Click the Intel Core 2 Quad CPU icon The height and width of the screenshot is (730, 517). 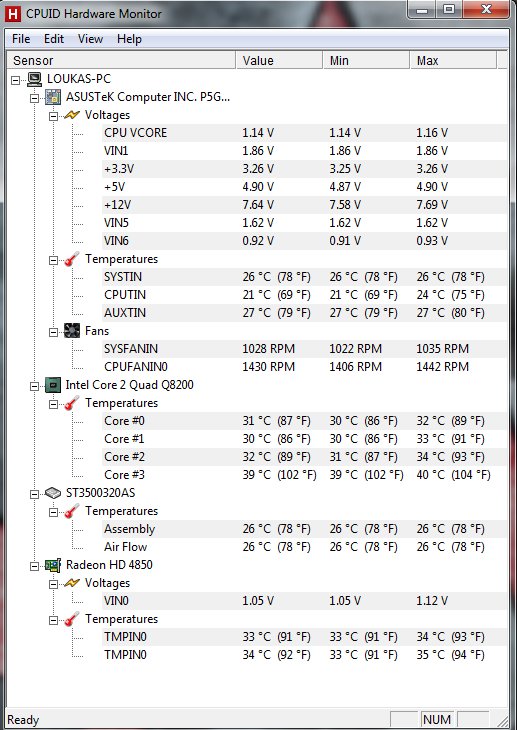pyautogui.click(x=53, y=385)
